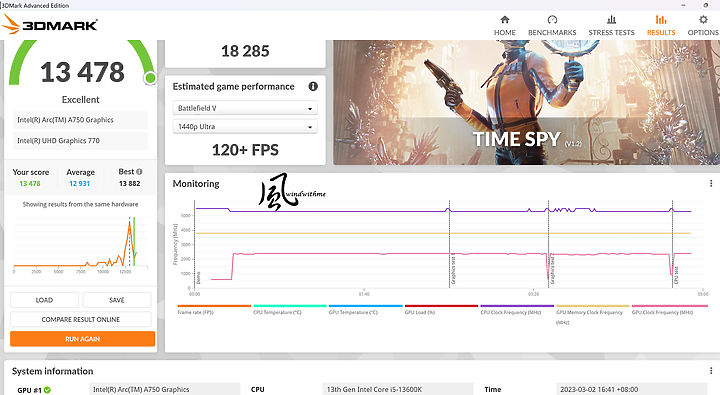Click COMPARE RESULT ONLINE
The width and height of the screenshot is (720, 395).
(80, 319)
